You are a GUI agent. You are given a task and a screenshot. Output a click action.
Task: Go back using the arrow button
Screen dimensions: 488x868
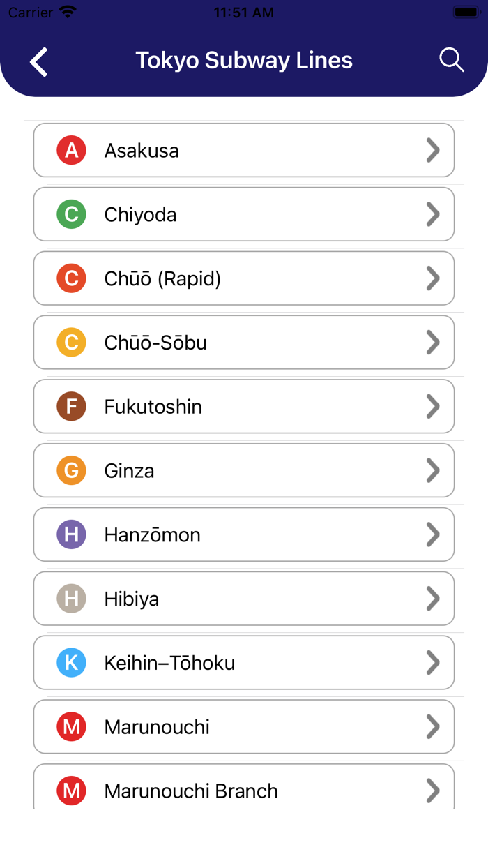tap(39, 61)
